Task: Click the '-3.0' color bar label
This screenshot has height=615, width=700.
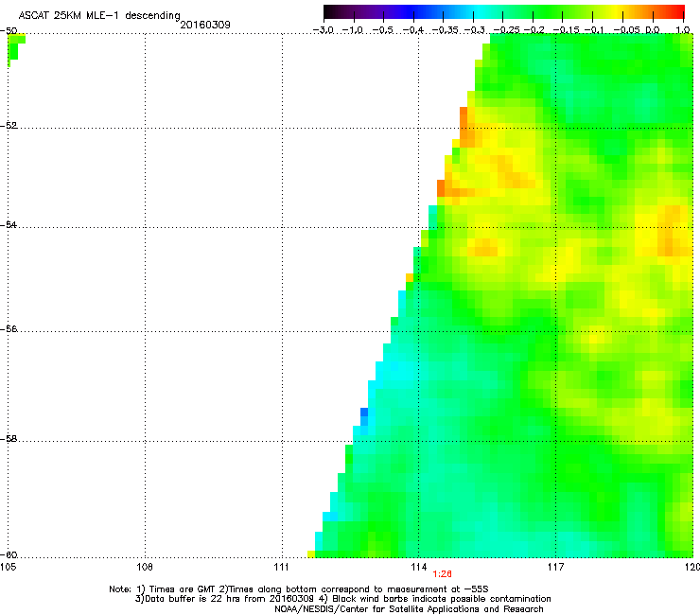Action: point(323,30)
